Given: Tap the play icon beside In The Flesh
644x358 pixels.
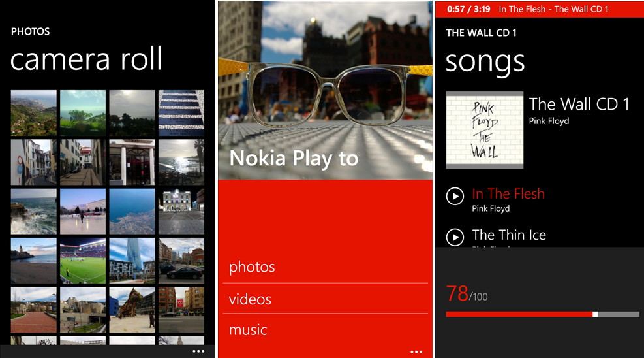Looking at the screenshot, I should (455, 196).
